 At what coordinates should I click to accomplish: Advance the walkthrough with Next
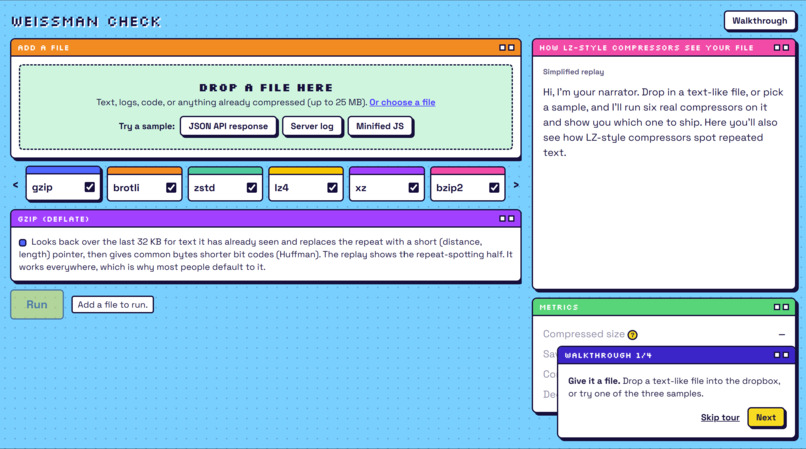[766, 417]
